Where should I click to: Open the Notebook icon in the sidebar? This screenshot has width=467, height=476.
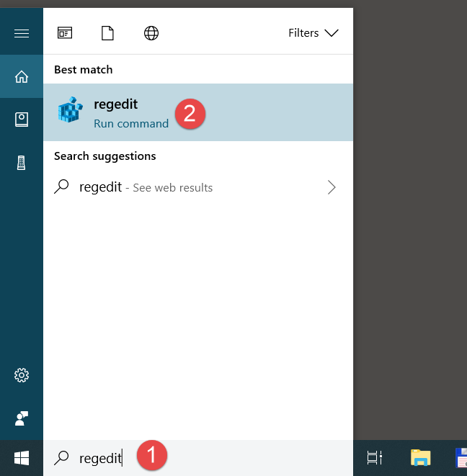click(22, 120)
